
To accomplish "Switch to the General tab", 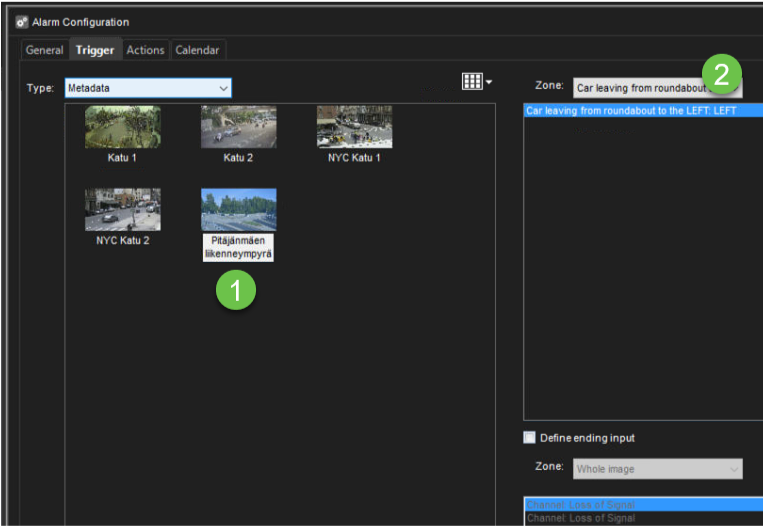I will pos(44,50).
